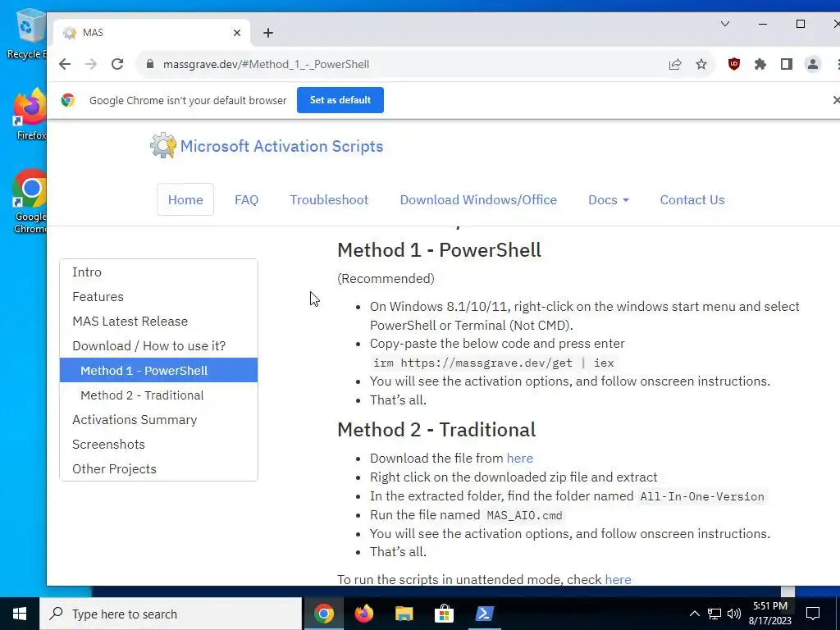The height and width of the screenshot is (630, 840).
Task: Open the Chrome profile avatar
Action: coord(813,64)
